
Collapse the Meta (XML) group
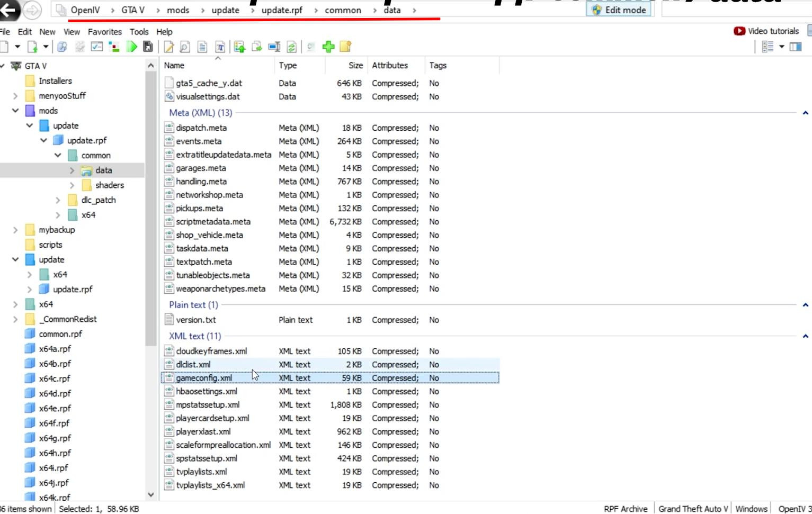pyautogui.click(x=805, y=113)
